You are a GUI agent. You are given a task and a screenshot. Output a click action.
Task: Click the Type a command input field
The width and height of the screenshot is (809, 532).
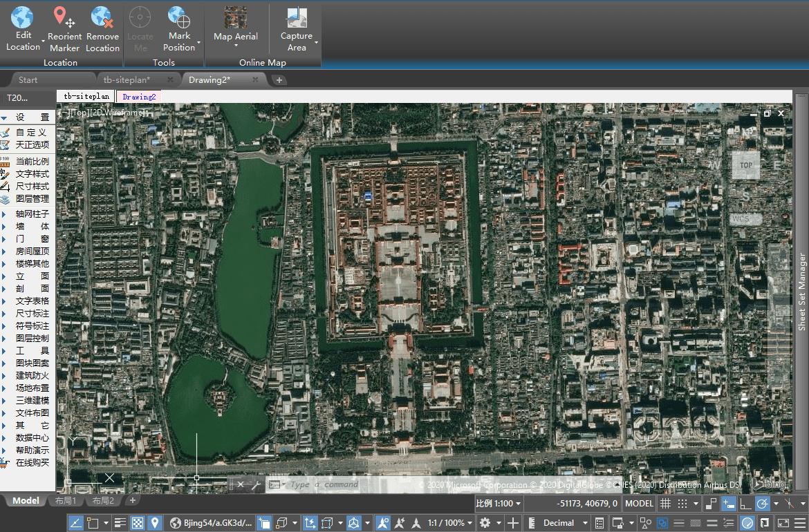(325, 485)
